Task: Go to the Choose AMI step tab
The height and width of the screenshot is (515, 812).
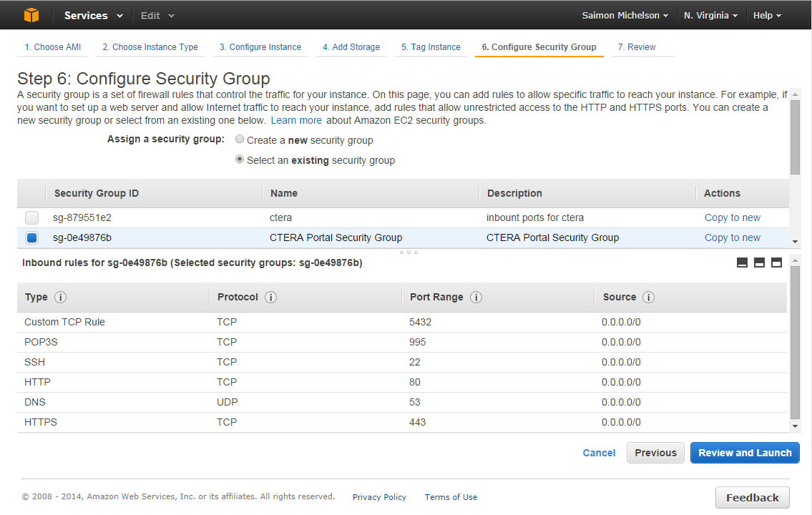Action: 53,47
